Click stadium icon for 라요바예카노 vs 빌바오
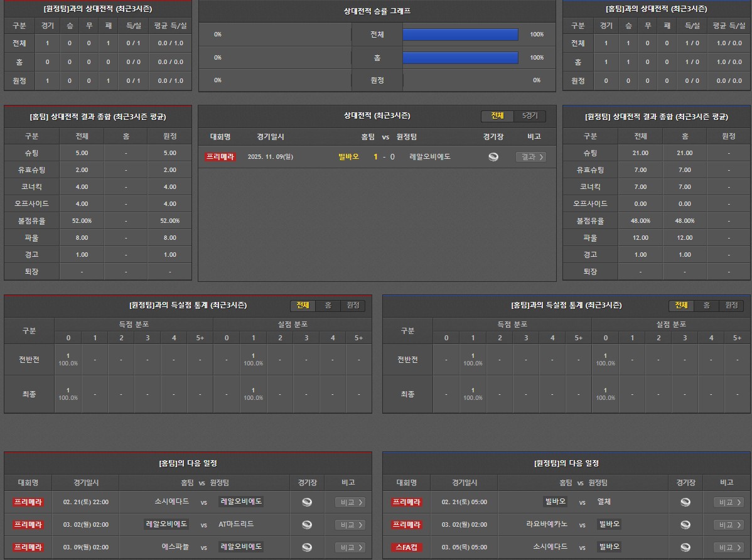752x560 pixels. click(685, 525)
